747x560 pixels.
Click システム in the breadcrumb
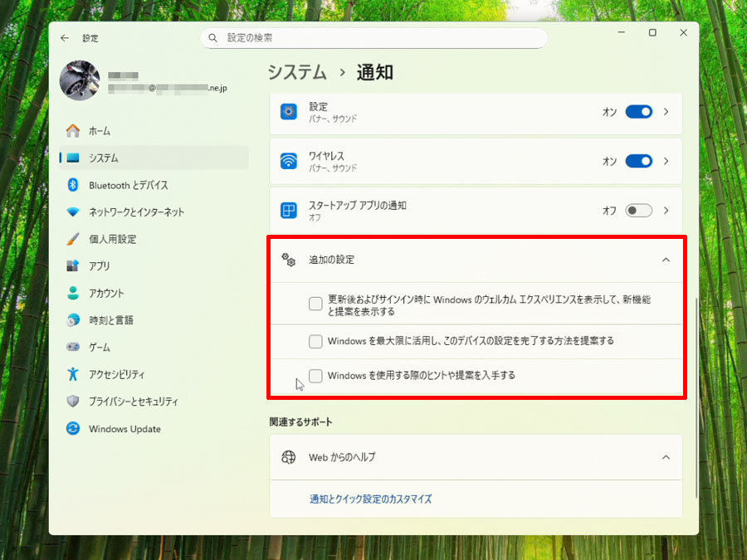click(297, 72)
